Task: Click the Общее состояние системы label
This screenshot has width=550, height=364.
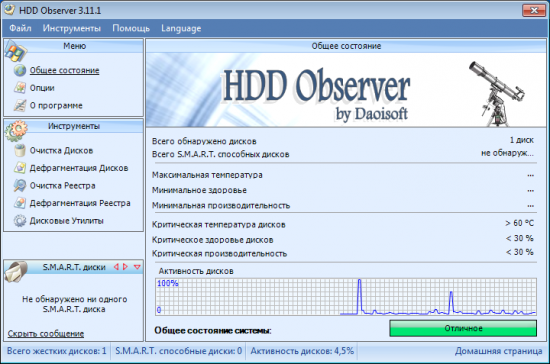Action: tap(213, 330)
